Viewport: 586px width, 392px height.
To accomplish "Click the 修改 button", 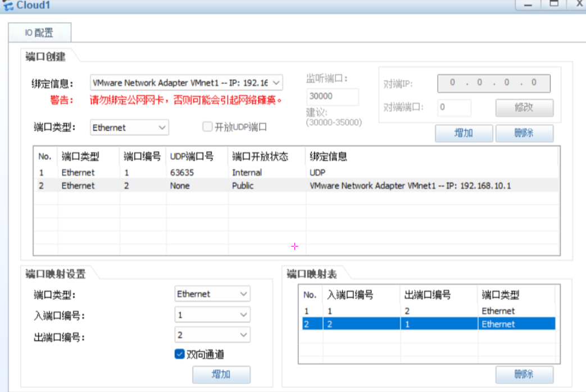I will point(524,108).
